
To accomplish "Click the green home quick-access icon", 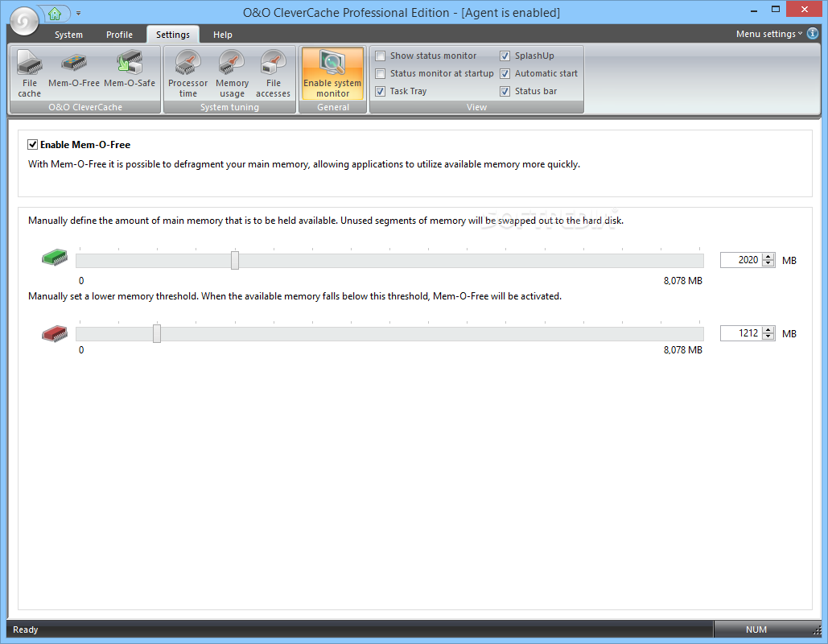I will coord(55,13).
